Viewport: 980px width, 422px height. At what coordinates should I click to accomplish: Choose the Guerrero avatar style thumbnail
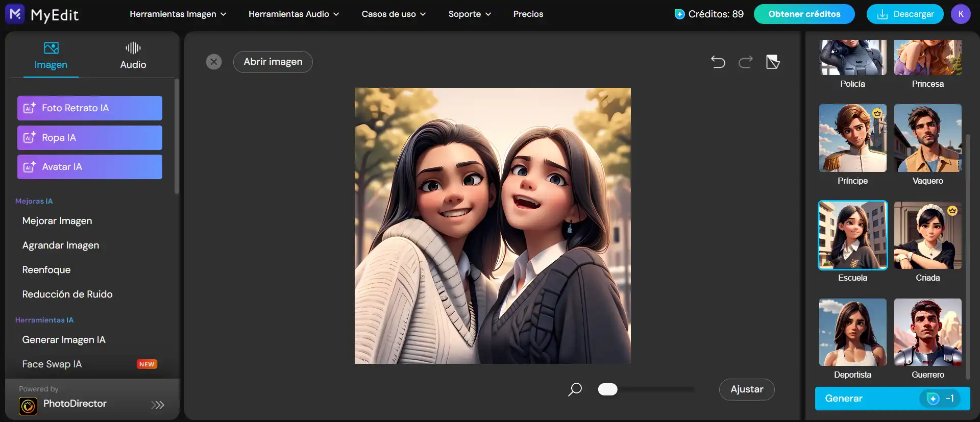[x=927, y=332]
